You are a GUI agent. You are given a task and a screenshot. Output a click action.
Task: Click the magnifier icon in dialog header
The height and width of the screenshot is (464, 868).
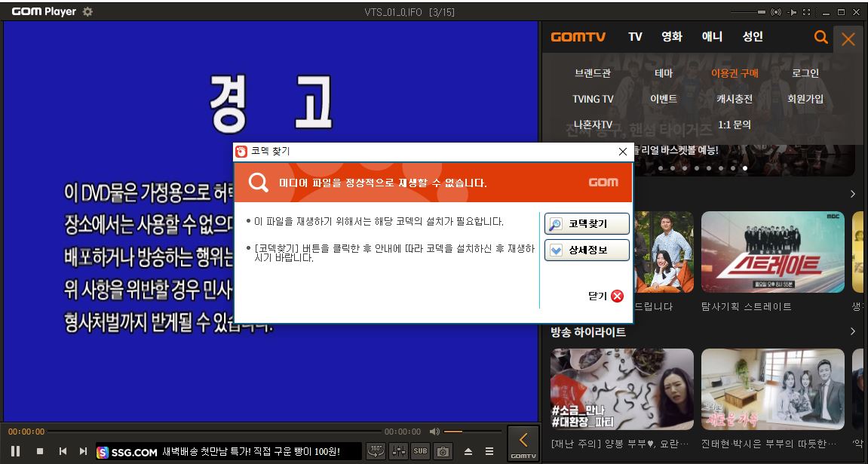(258, 182)
